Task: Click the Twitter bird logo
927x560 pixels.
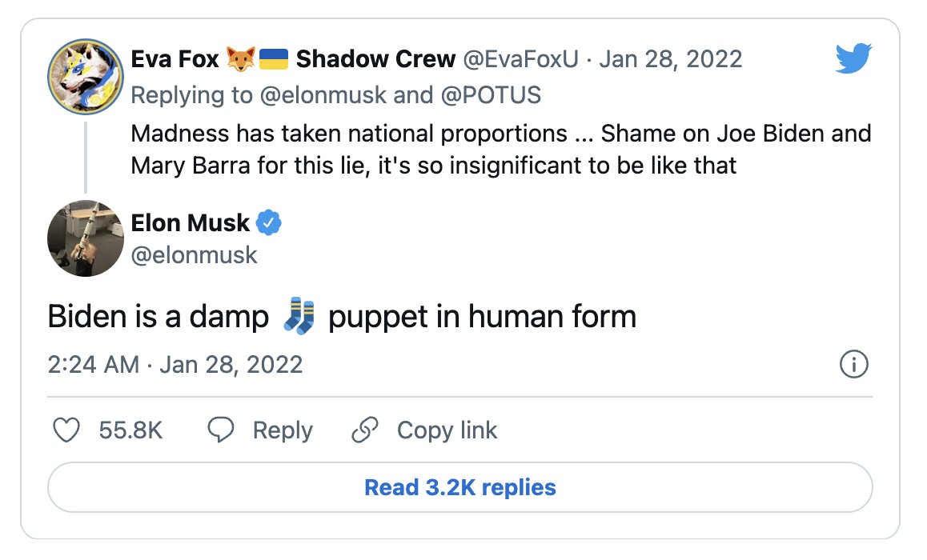Action: pos(853,59)
